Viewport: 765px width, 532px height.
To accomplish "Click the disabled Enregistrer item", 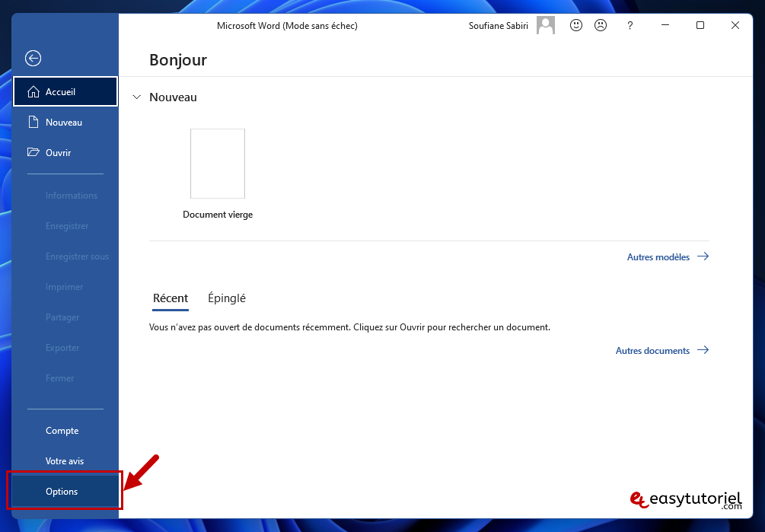I will [67, 226].
